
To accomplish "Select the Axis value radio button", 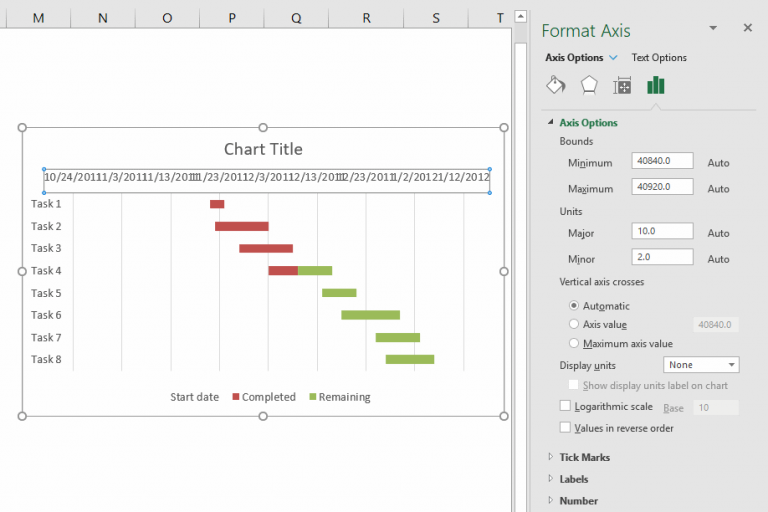I will point(574,324).
